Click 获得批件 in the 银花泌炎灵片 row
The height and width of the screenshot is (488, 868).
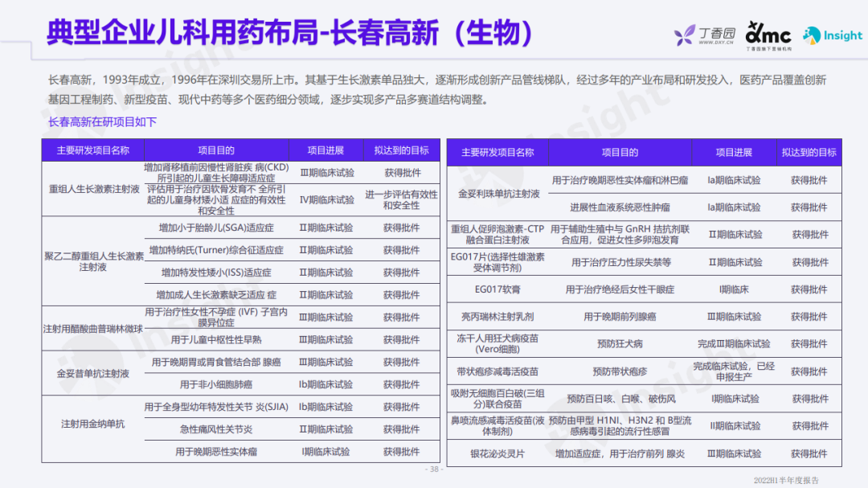(809, 453)
